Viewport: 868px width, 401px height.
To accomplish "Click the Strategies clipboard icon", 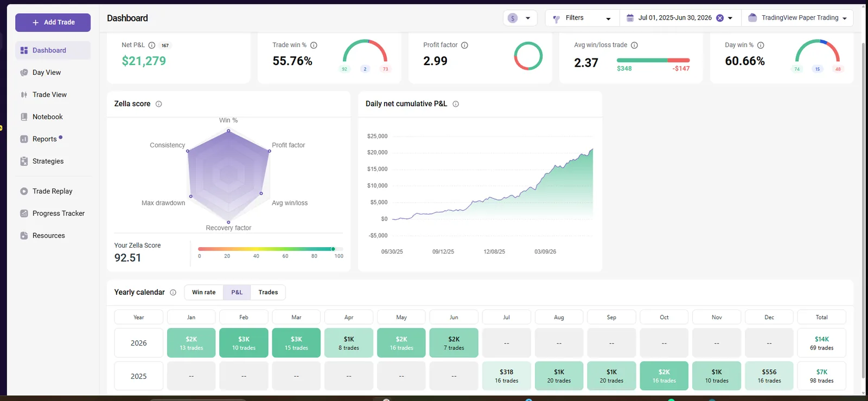I will 24,161.
